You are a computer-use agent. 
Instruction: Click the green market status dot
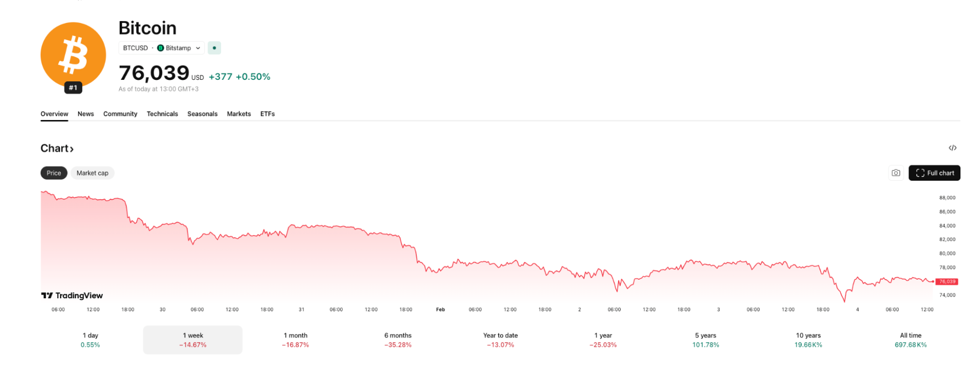[x=214, y=48]
